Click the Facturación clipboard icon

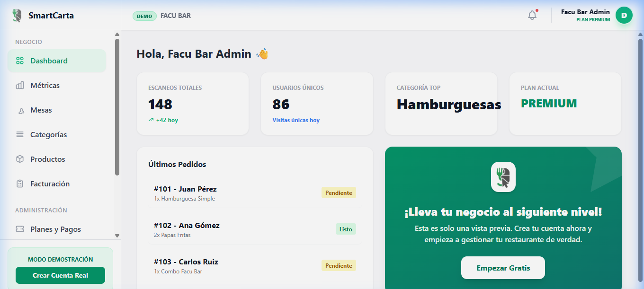[x=20, y=184]
